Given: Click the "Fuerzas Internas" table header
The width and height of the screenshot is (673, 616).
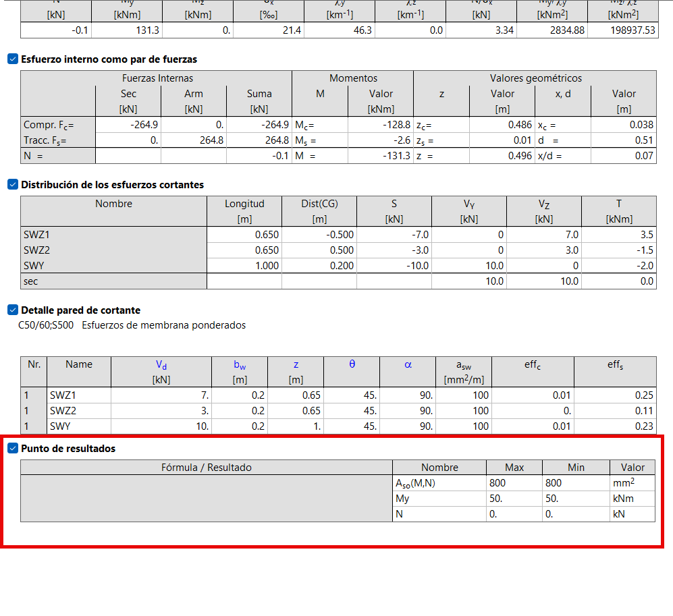Looking at the screenshot, I should (x=157, y=78).
